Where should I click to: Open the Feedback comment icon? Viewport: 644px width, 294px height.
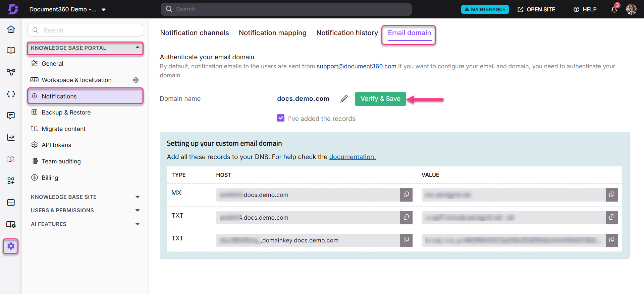pyautogui.click(x=11, y=116)
